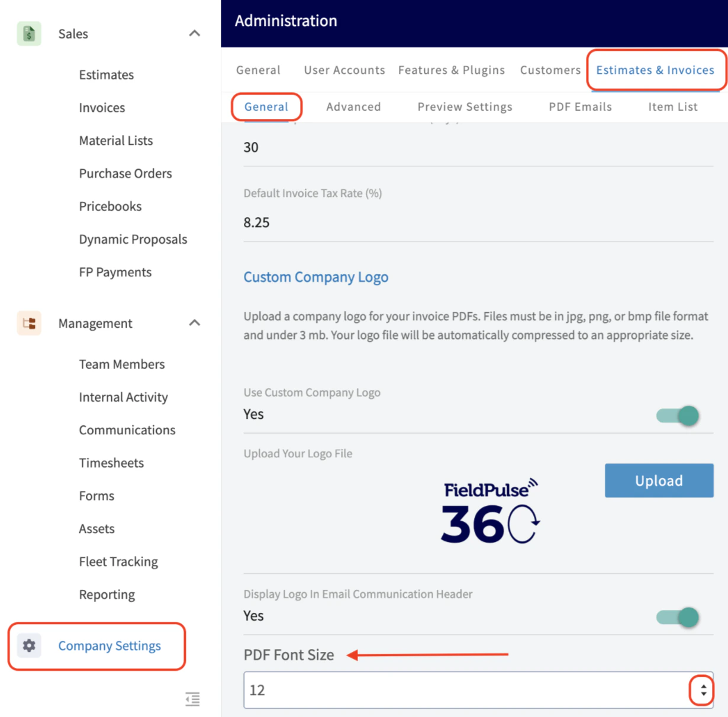
Task: Go to Team Members page
Action: [x=122, y=364]
